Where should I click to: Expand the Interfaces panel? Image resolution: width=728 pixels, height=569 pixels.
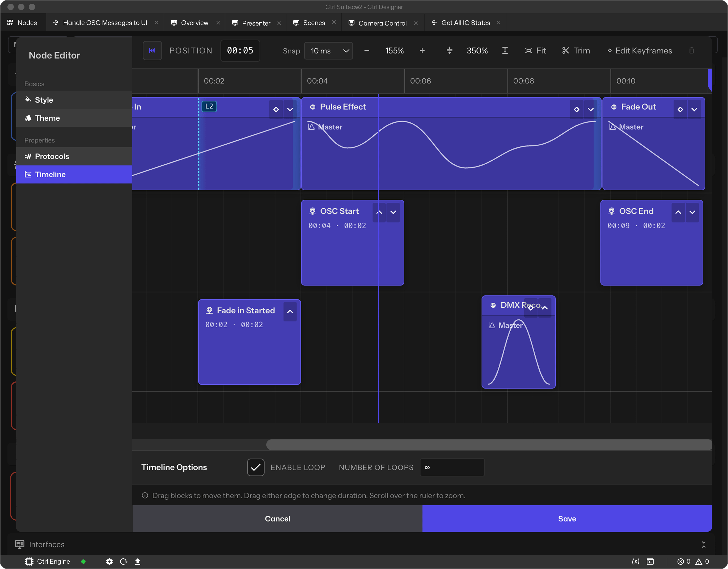point(703,544)
